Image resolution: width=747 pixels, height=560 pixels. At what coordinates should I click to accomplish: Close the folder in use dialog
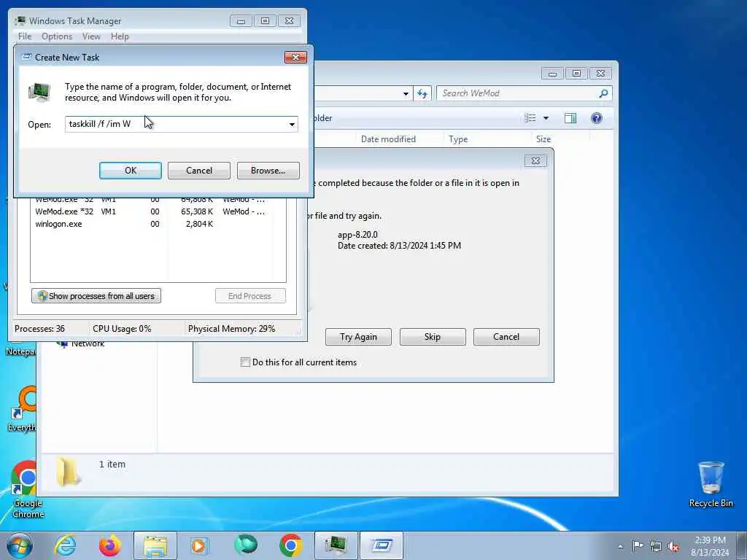(535, 161)
